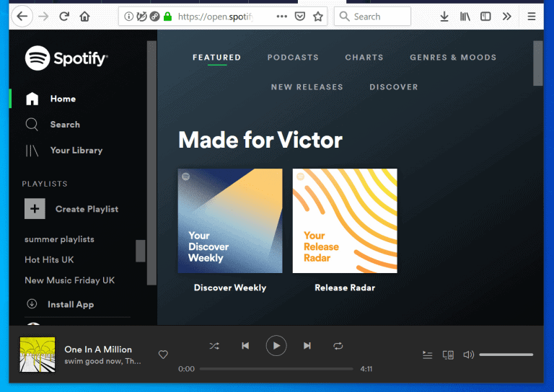Click the browser forward arrow

coord(43,17)
